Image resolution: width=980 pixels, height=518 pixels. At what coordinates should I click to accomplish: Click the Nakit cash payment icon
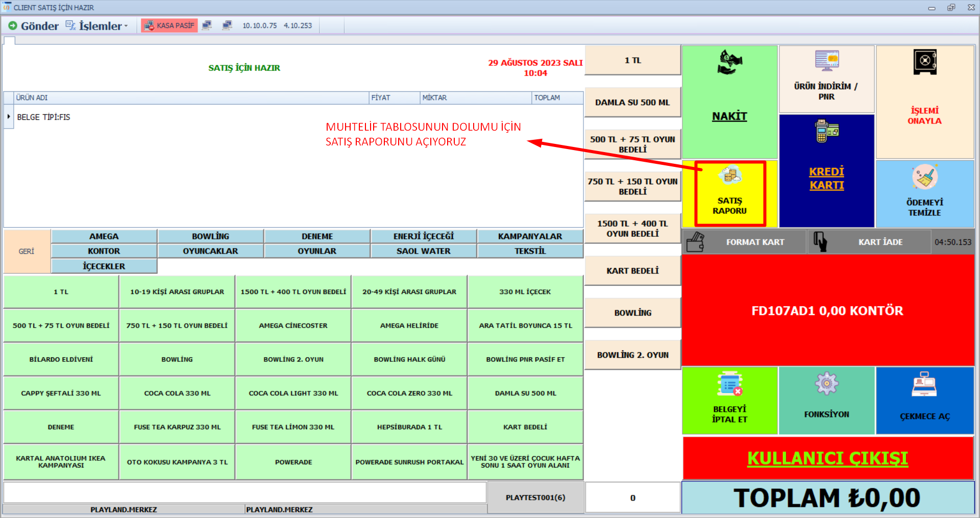(x=729, y=63)
